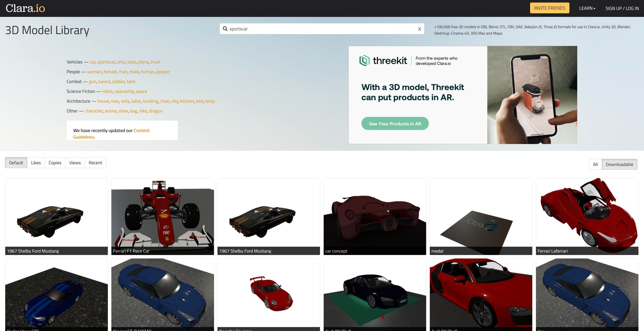Click the lamp tag link
The image size is (644, 331).
(210, 101)
